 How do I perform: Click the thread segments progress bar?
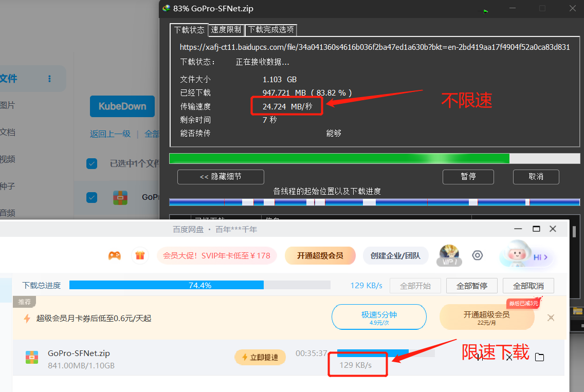click(374, 202)
